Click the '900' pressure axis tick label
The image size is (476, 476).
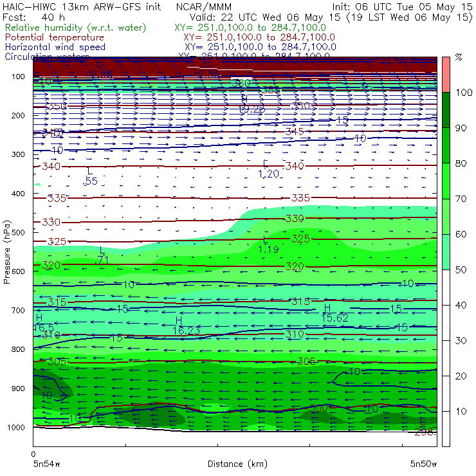18,389
